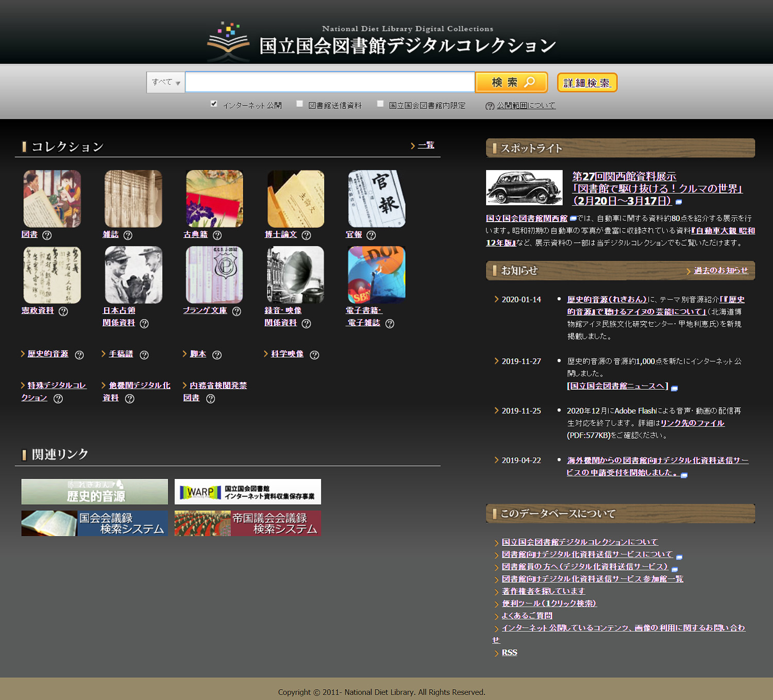The width and height of the screenshot is (773, 700).
Task: Open the コレクション 一覧 link
Action: (x=426, y=145)
